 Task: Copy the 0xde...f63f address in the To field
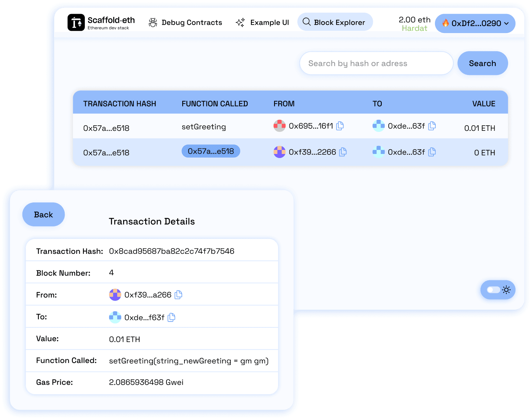(x=171, y=317)
